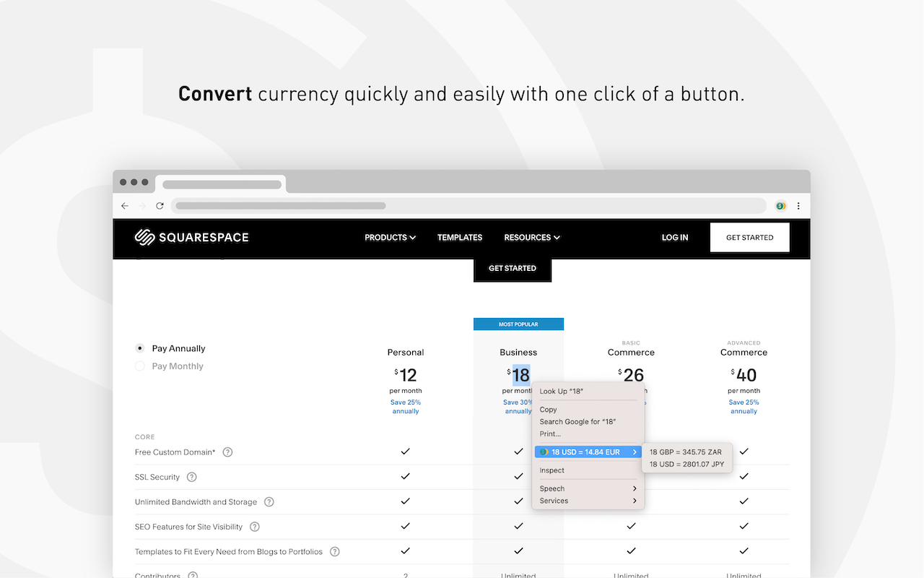Choose Copy from the context menu
This screenshot has width=924, height=578.
(548, 409)
